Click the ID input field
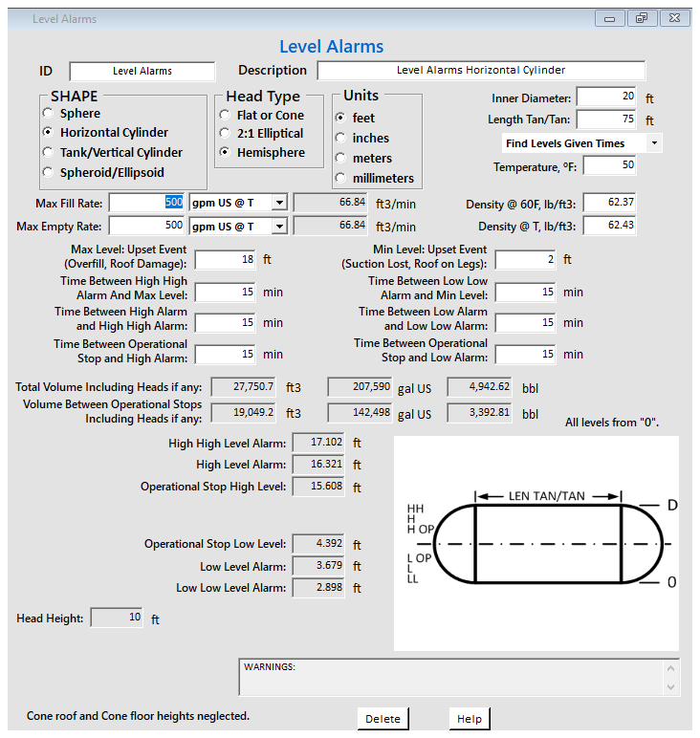Viewport: 700px width, 738px height. [x=142, y=71]
